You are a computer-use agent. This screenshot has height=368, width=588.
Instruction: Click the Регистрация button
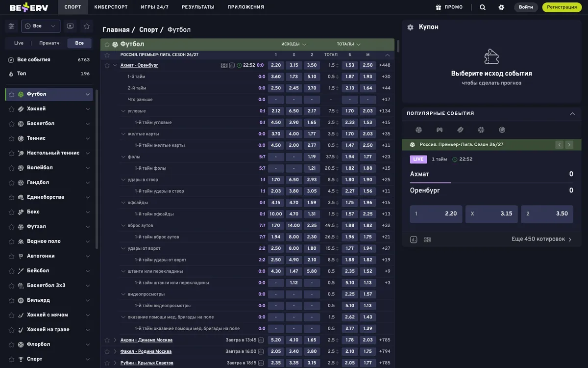click(x=562, y=7)
